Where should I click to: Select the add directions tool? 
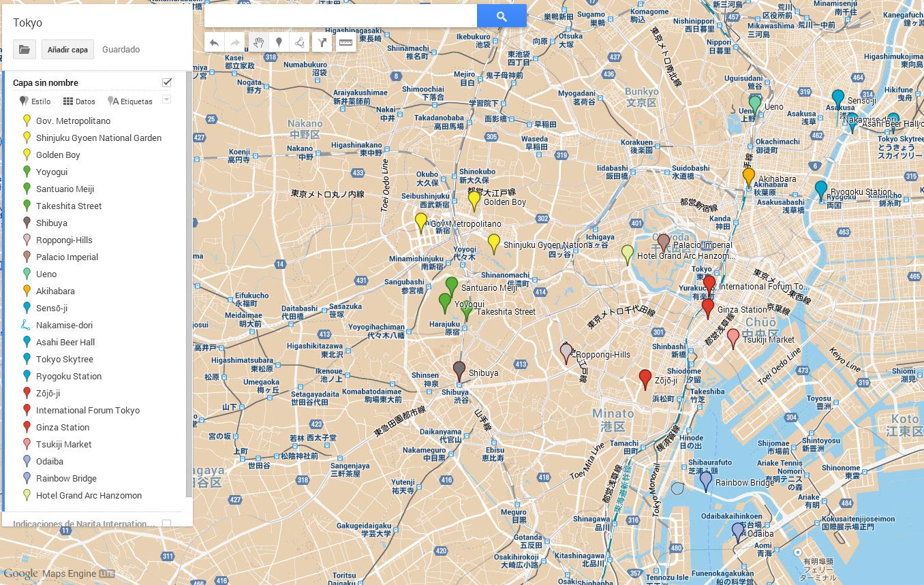(x=321, y=42)
